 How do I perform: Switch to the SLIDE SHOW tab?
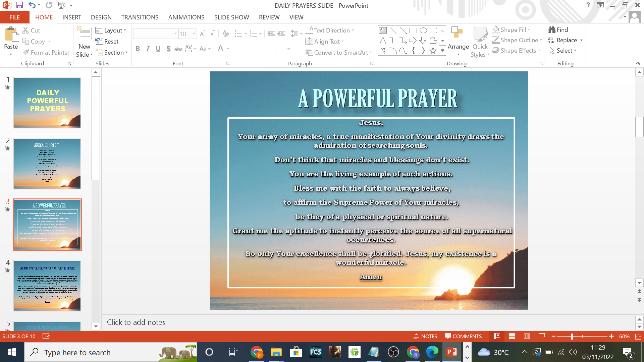coord(231,17)
